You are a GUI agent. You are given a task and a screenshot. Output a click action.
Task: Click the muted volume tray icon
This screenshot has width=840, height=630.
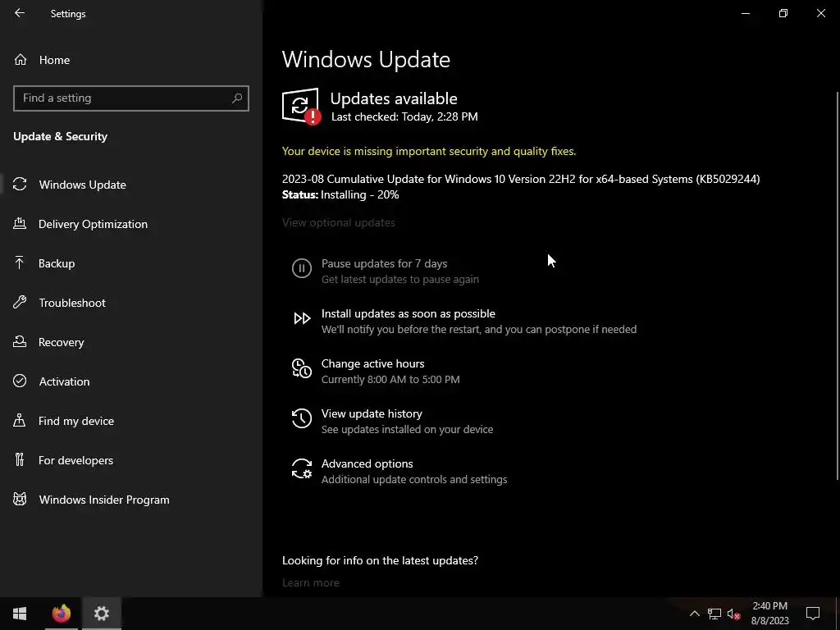point(734,614)
